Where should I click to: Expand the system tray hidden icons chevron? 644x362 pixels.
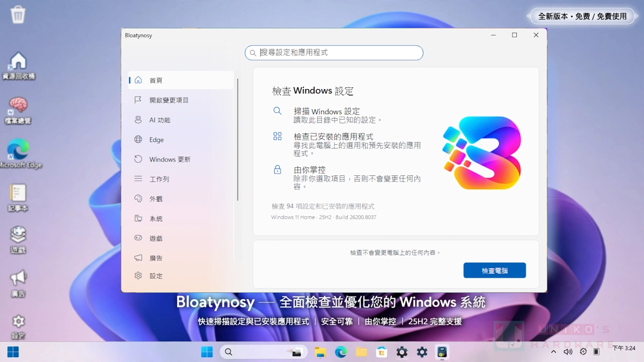pyautogui.click(x=553, y=352)
